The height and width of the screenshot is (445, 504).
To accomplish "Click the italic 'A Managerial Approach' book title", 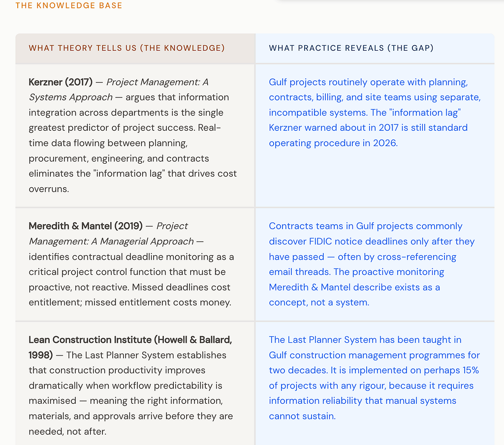I will click(x=143, y=241).
